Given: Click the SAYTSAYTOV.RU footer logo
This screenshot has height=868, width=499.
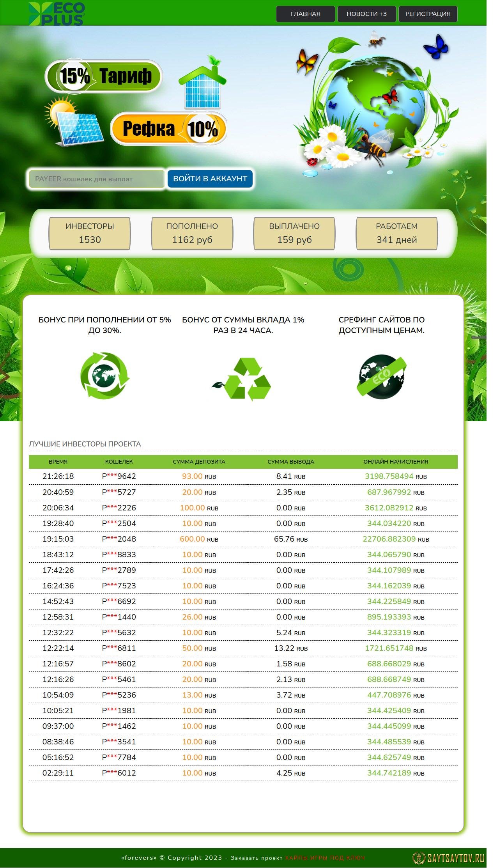Looking at the screenshot, I should click(449, 858).
